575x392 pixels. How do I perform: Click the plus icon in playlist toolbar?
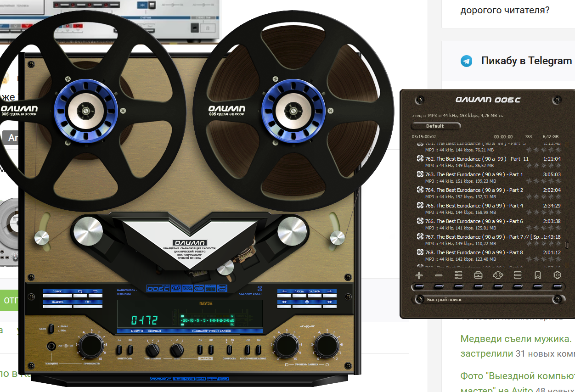(419, 275)
